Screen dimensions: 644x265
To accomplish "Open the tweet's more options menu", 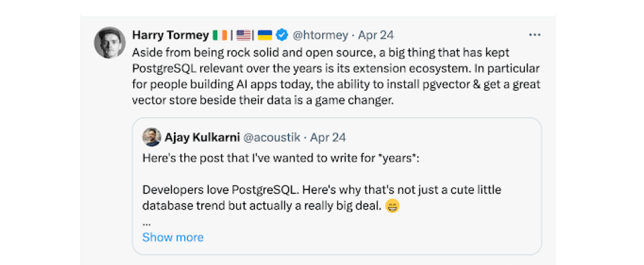I will tap(535, 35).
